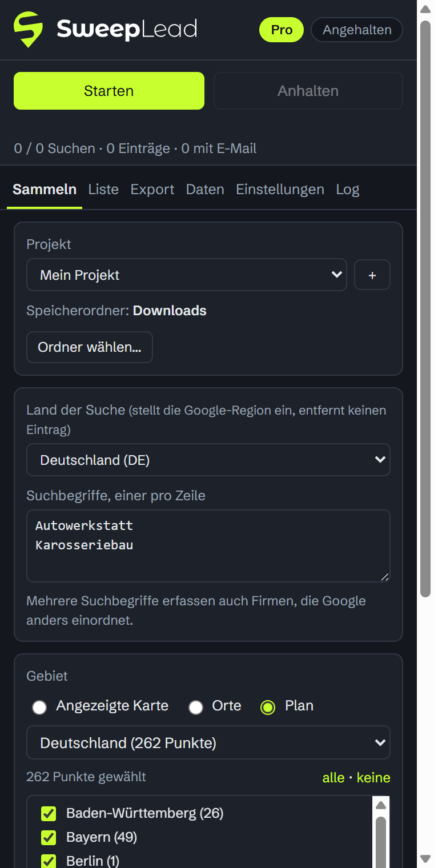434x868 pixels.
Task: Click the page scrollbar up arrow
Action: pyautogui.click(x=425, y=9)
